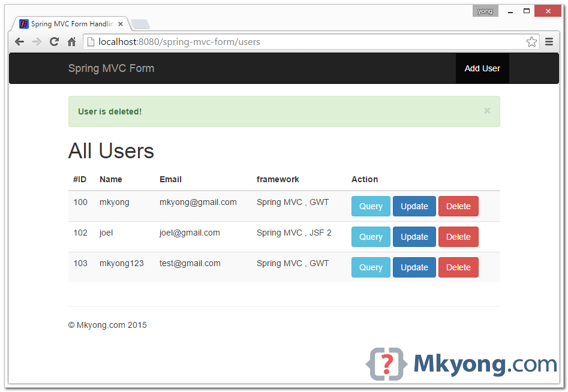Click 'Add User' in the navbar
Image resolution: width=568 pixels, height=392 pixels.
point(482,68)
